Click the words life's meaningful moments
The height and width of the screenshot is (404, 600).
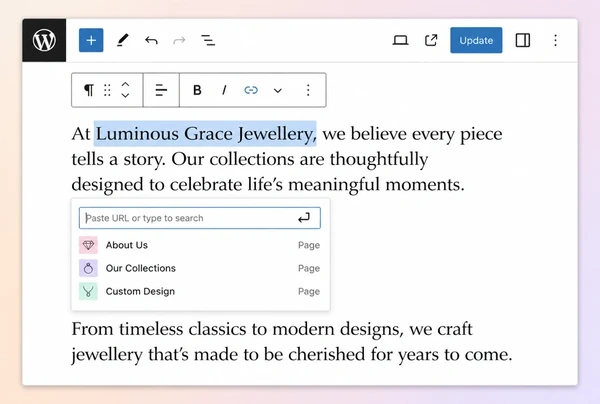(356, 185)
